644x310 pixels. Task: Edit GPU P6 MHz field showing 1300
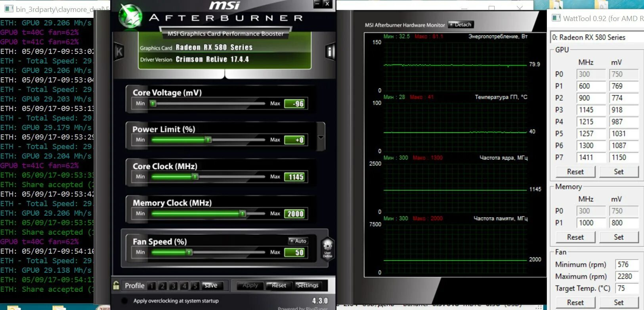tap(591, 145)
